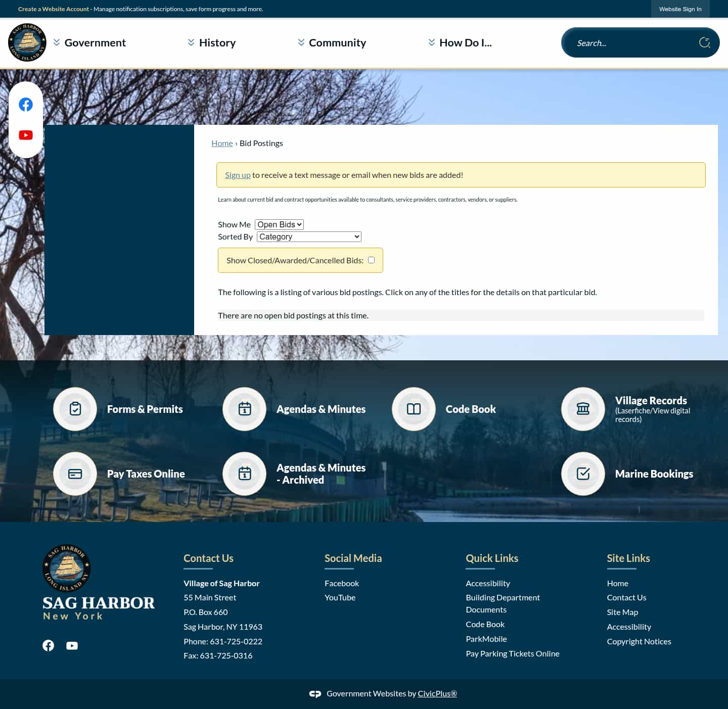
Task: Follow the Home breadcrumb link
Action: 222,143
